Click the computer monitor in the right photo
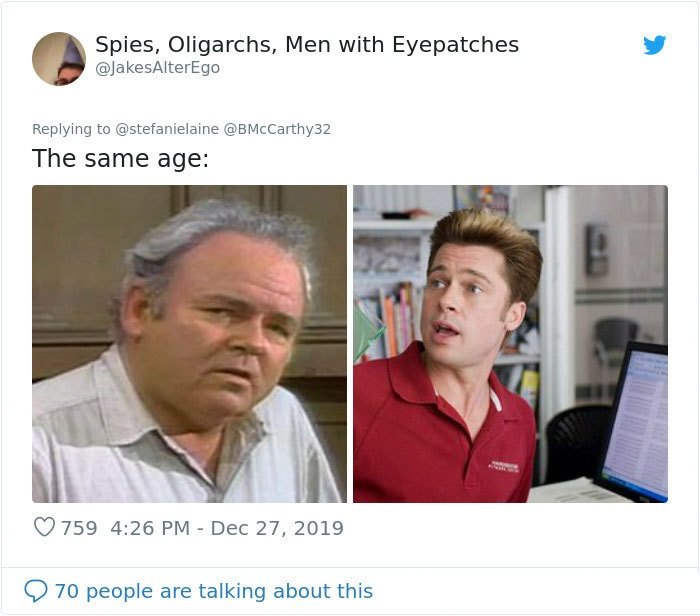 coord(633,422)
